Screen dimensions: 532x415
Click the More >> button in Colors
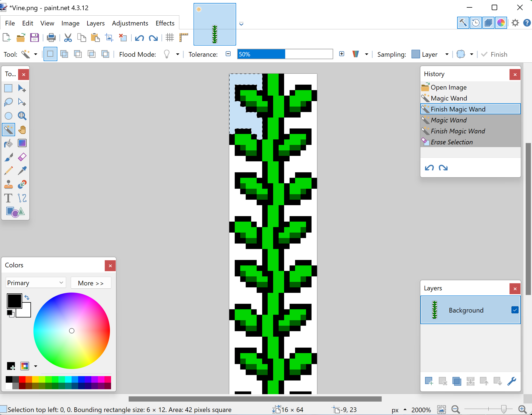click(91, 283)
